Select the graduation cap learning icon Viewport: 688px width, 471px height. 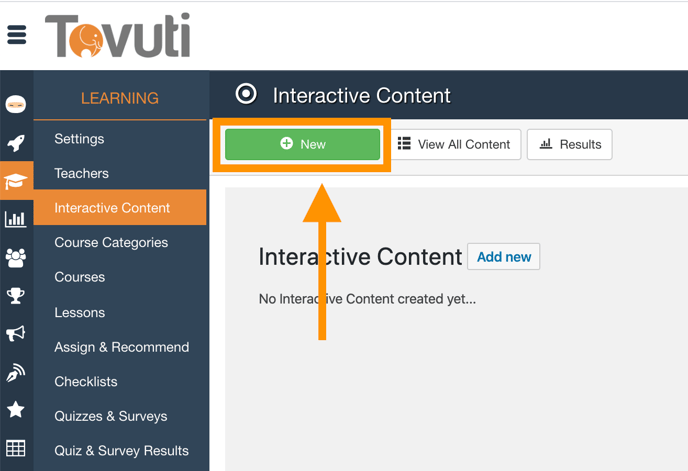(16, 181)
